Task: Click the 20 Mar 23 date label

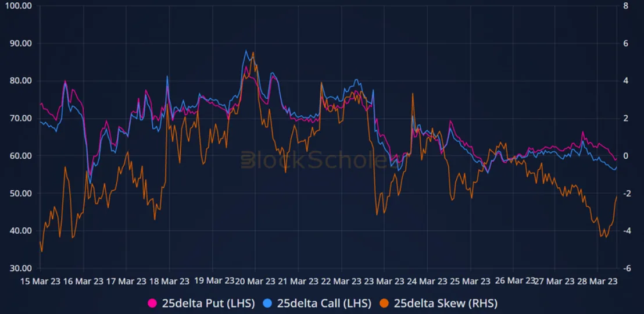Action: [x=255, y=281]
